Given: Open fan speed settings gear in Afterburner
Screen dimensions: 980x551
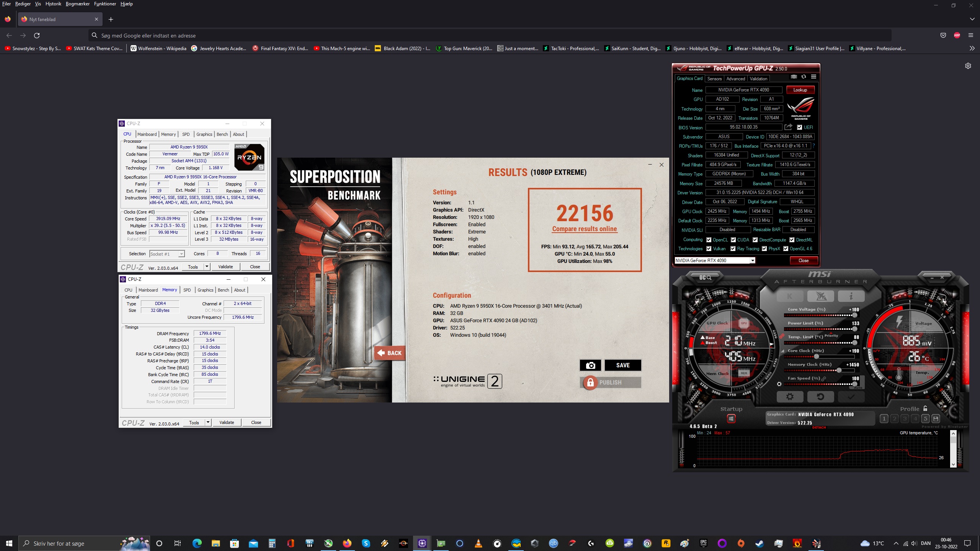Looking at the screenshot, I should [779, 384].
